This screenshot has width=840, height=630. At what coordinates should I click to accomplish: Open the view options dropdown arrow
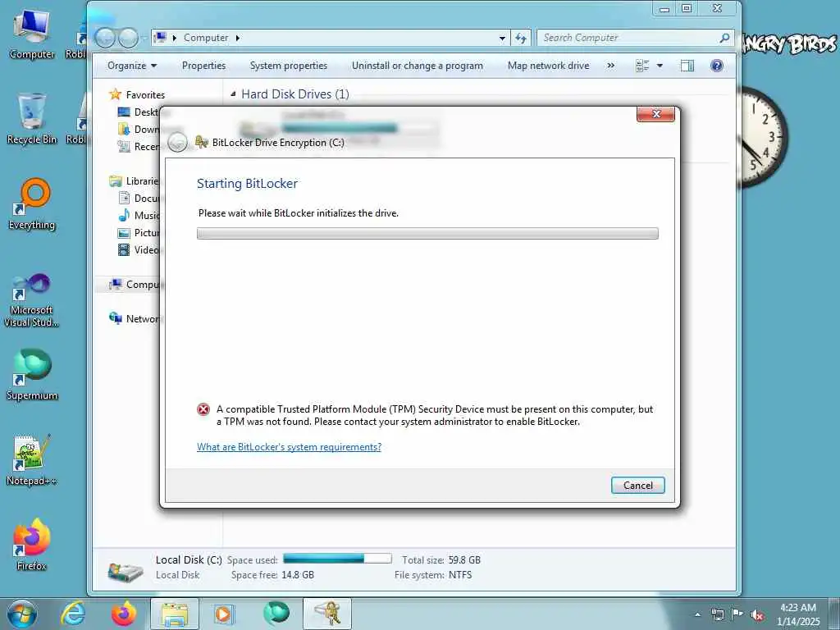click(x=660, y=66)
